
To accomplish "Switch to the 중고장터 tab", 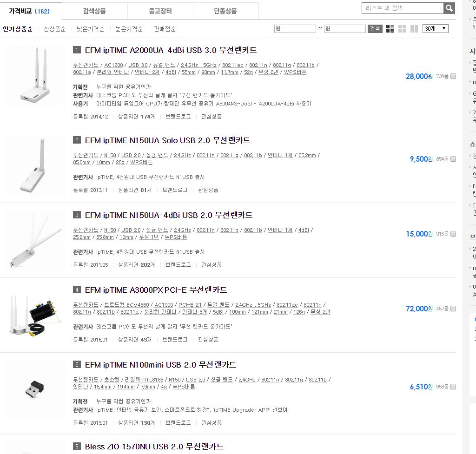I will [x=160, y=11].
